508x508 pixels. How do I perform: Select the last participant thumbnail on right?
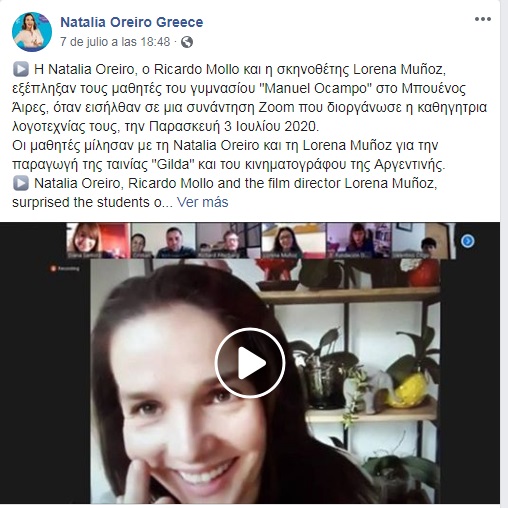[424, 241]
